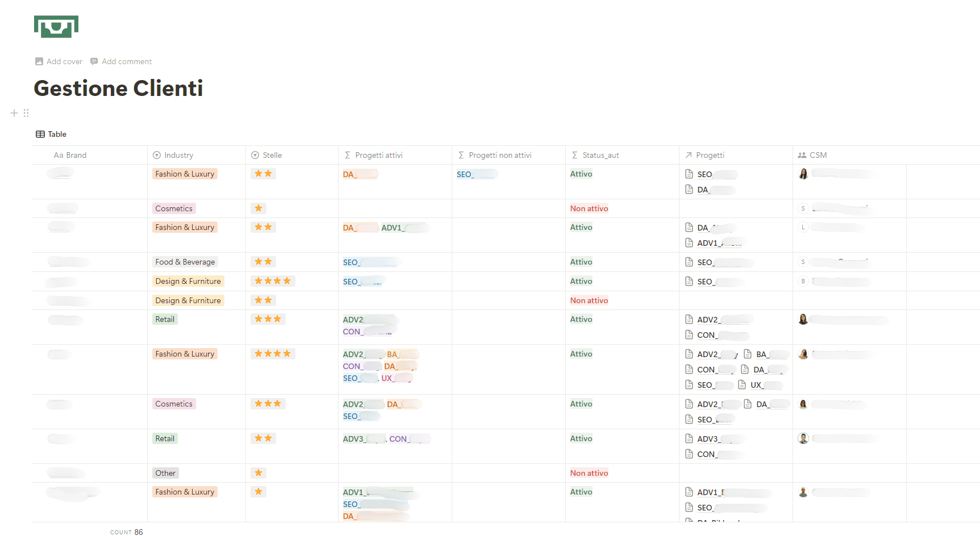980x536 pixels.
Task: Click the relation arrow icon on Progetti header
Action: [687, 154]
